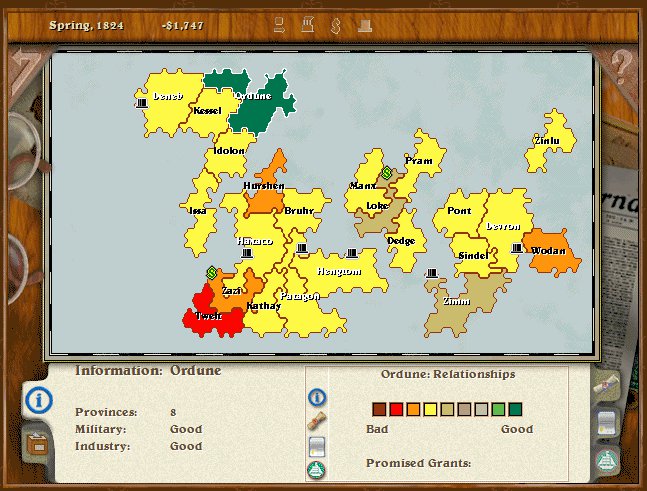Click the dark green Good relationship swatch
Screen dimensions: 647x491
point(515,409)
